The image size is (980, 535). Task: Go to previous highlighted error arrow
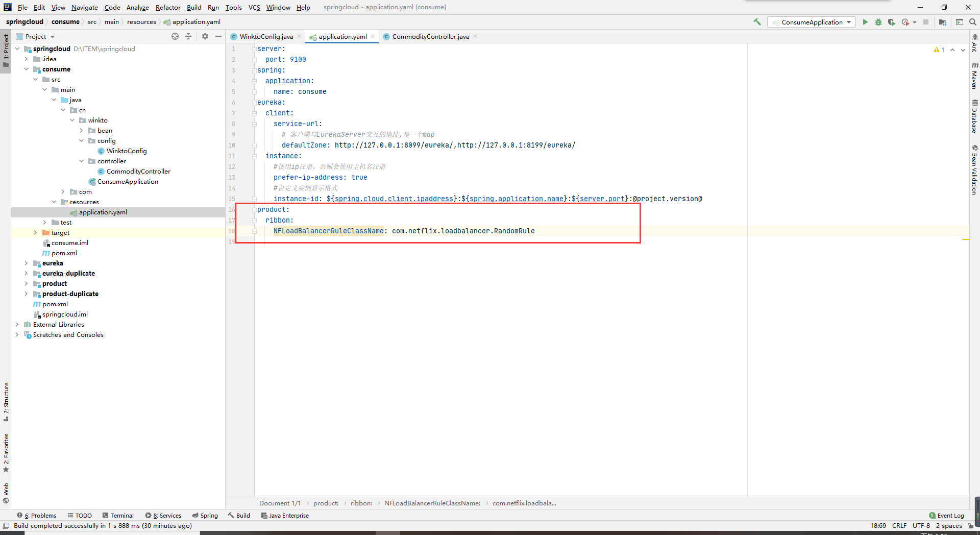[952, 50]
